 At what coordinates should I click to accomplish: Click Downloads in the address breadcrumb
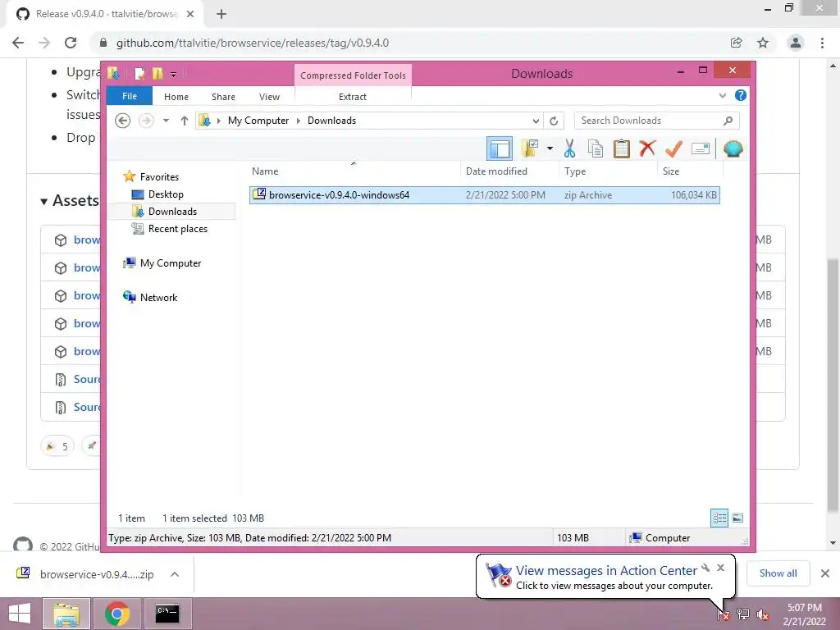[x=331, y=121]
